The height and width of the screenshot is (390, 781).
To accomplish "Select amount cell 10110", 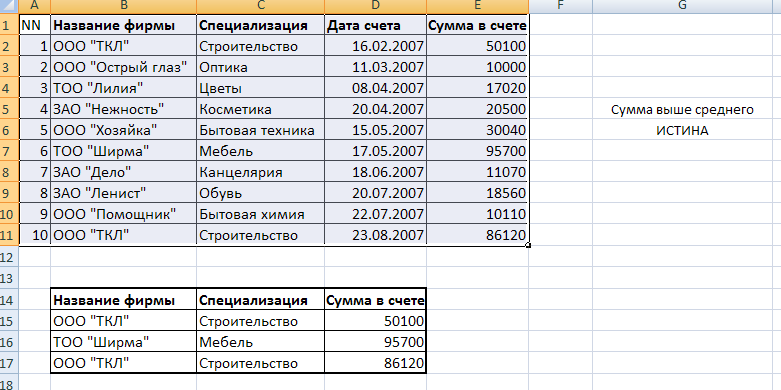I will tap(478, 214).
